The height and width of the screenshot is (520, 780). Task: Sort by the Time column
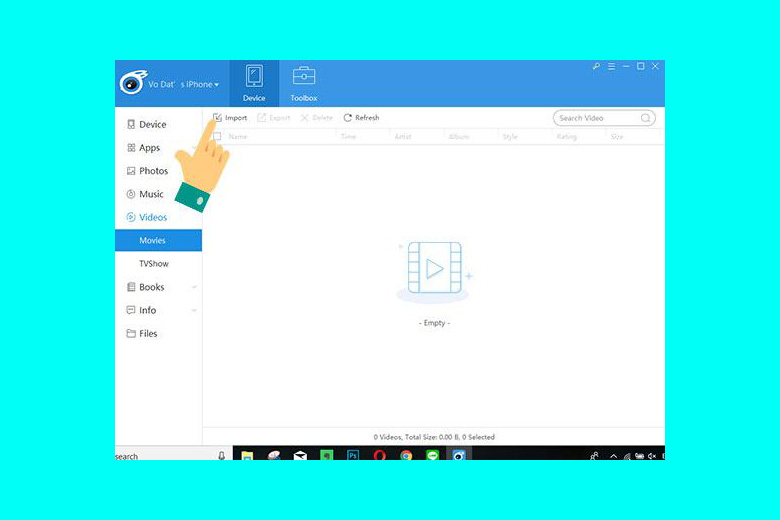click(x=348, y=136)
